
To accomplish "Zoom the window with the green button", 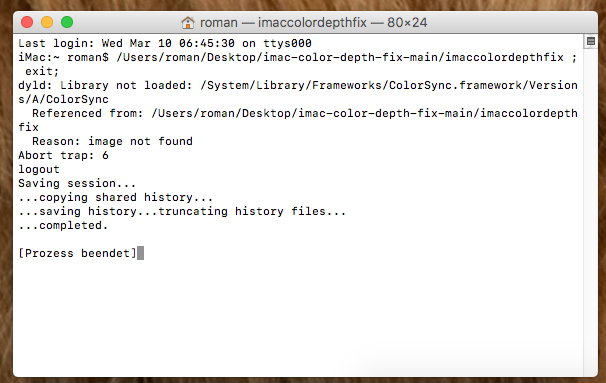I will (x=67, y=22).
